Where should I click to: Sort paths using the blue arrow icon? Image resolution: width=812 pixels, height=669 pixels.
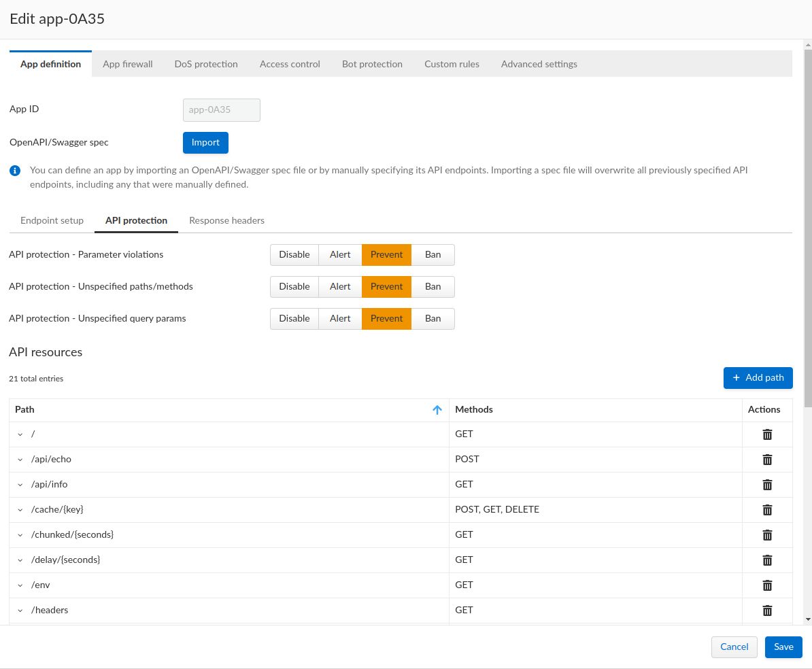437,410
